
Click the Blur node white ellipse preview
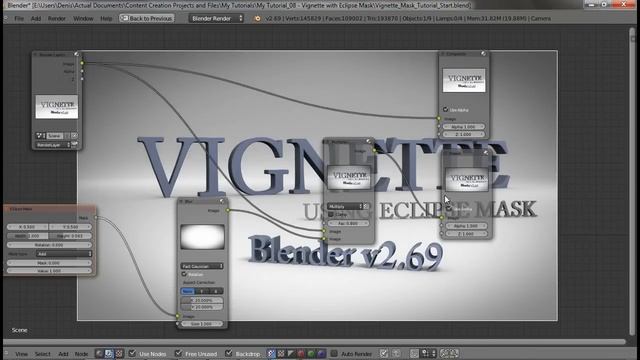[x=202, y=237]
